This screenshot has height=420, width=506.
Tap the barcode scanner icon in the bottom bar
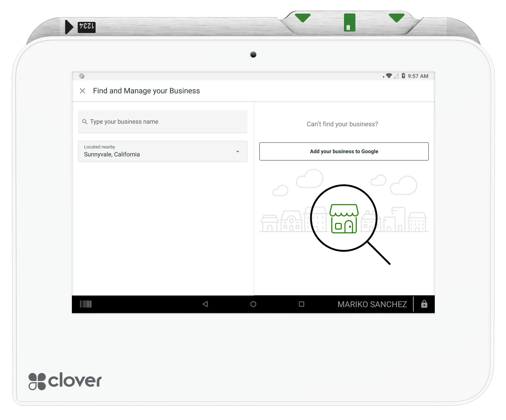click(x=86, y=304)
